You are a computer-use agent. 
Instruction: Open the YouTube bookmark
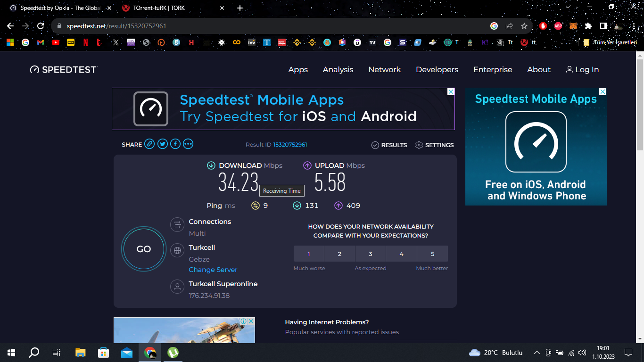tap(56, 42)
